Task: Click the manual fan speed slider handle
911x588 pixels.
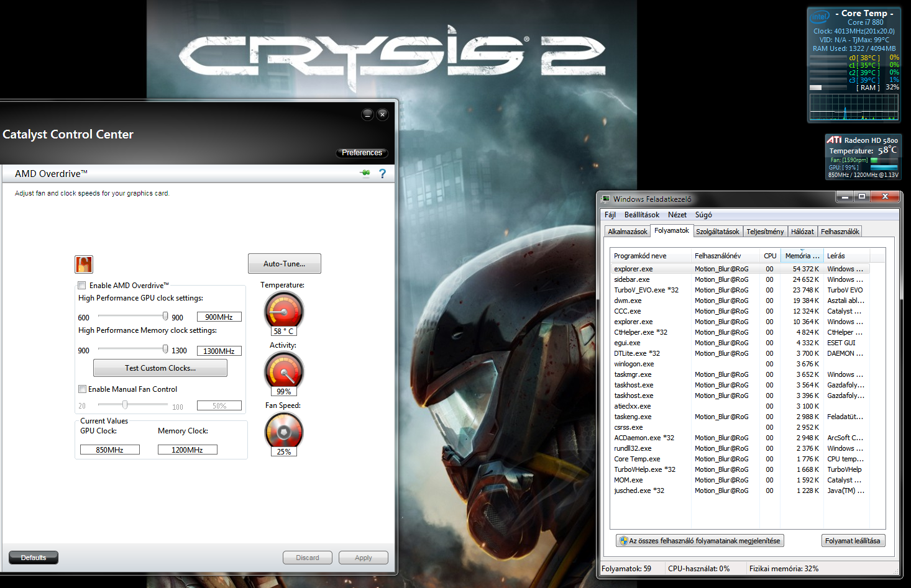Action: (x=125, y=405)
